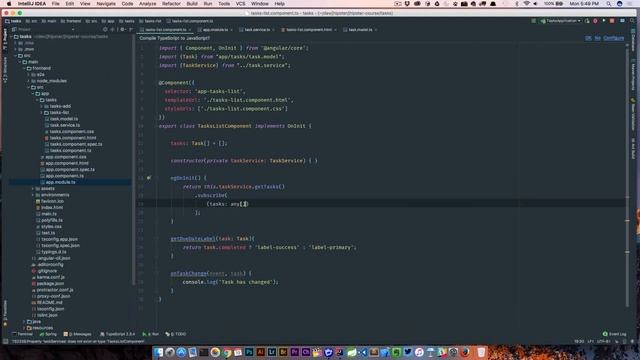Open the Spring tool window
Viewport: 640px width, 360px height.
(x=48, y=334)
